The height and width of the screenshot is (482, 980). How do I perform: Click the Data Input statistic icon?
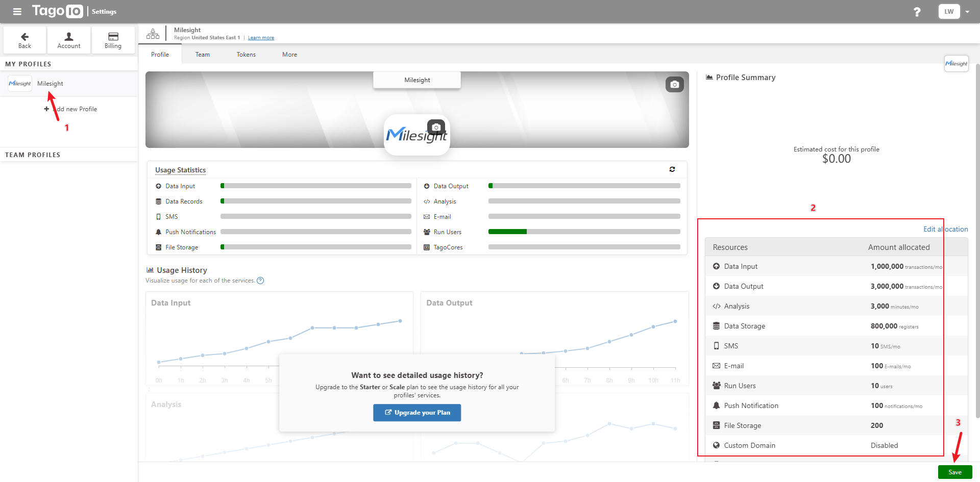159,186
